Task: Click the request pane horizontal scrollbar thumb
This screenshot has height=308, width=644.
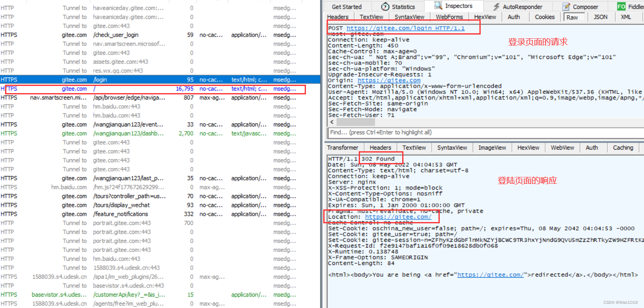Action: pos(355,122)
